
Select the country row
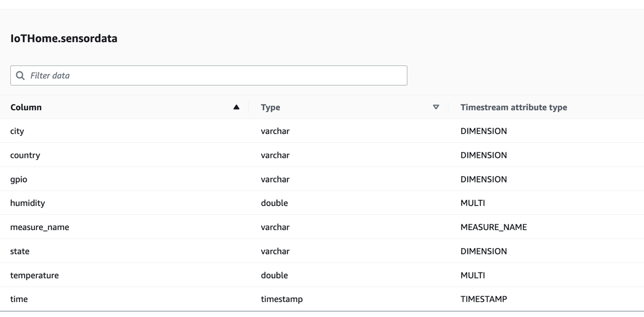click(25, 155)
